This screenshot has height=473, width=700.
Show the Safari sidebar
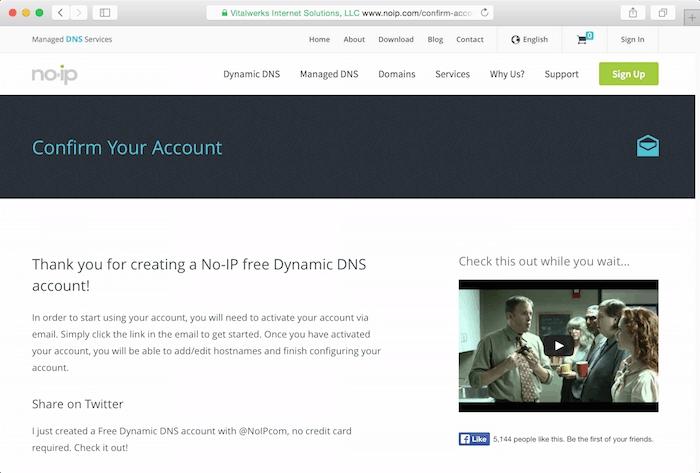[x=105, y=12]
